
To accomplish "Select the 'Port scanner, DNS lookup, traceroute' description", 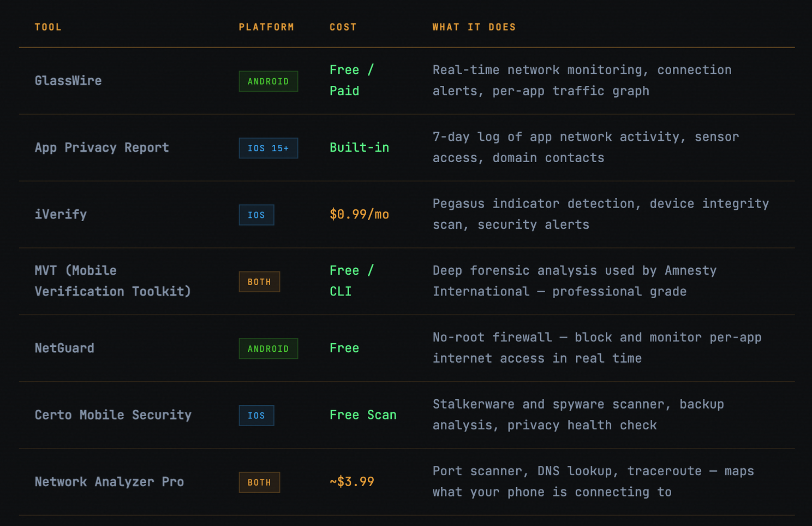I will point(593,481).
